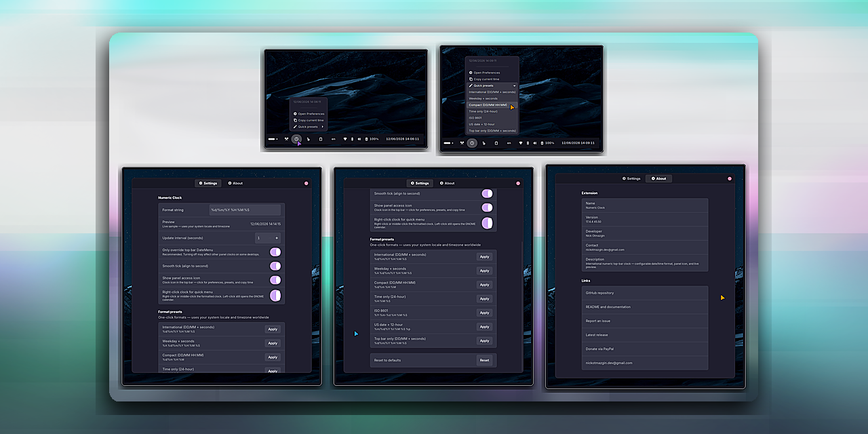The height and width of the screenshot is (434, 868).
Task: Click volume speaker icon in top-right screenshot panel
Action: coord(535,143)
